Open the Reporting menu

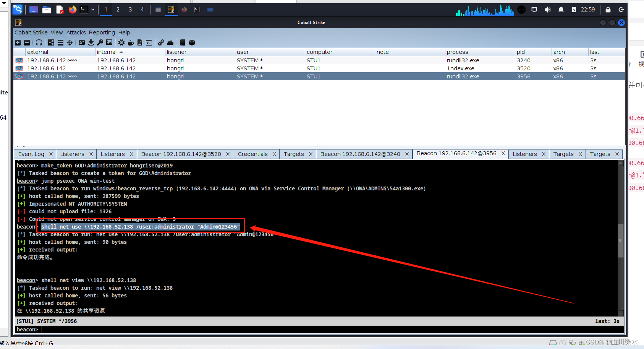[102, 32]
